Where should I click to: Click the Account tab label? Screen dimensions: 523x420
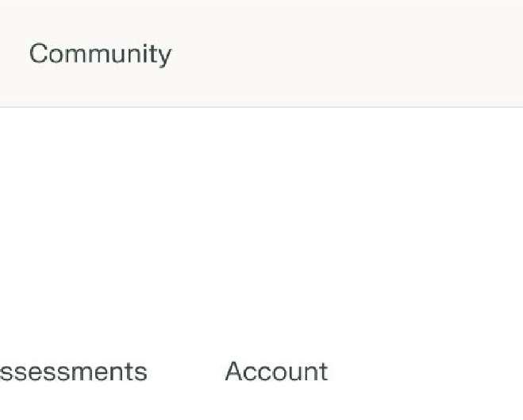coord(276,372)
